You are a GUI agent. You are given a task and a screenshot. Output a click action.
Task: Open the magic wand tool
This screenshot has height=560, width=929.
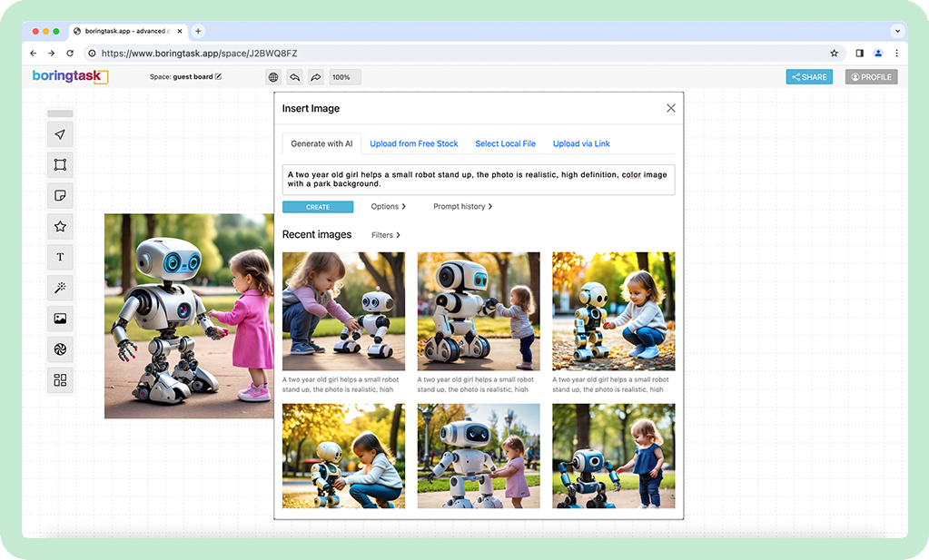point(60,288)
